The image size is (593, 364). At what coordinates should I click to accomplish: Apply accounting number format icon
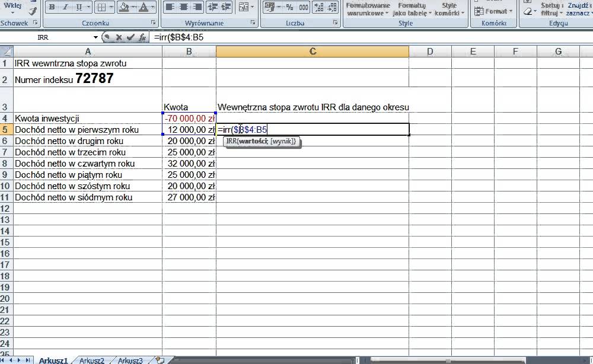269,7
